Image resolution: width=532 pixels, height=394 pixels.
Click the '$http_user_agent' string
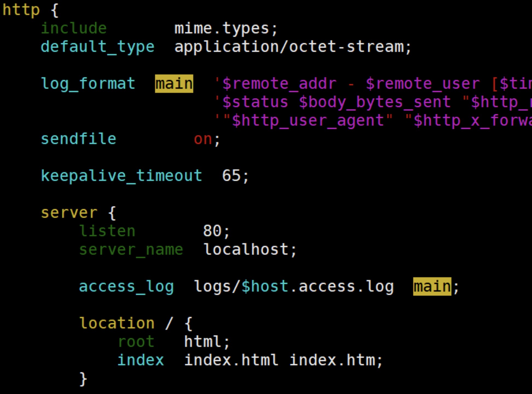point(308,121)
